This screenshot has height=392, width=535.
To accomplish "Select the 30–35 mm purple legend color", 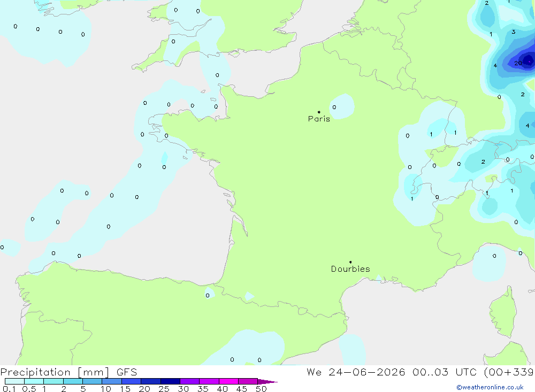I will (x=190, y=381).
